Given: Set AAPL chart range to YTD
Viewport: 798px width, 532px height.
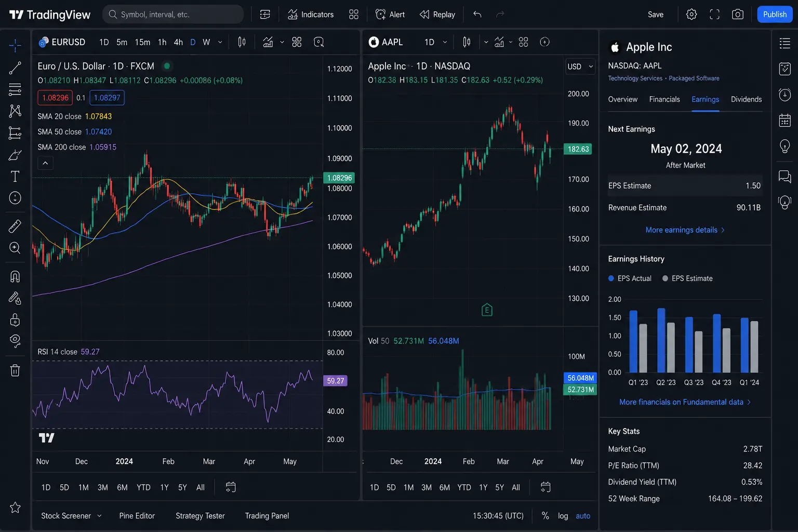Looking at the screenshot, I should 464,487.
